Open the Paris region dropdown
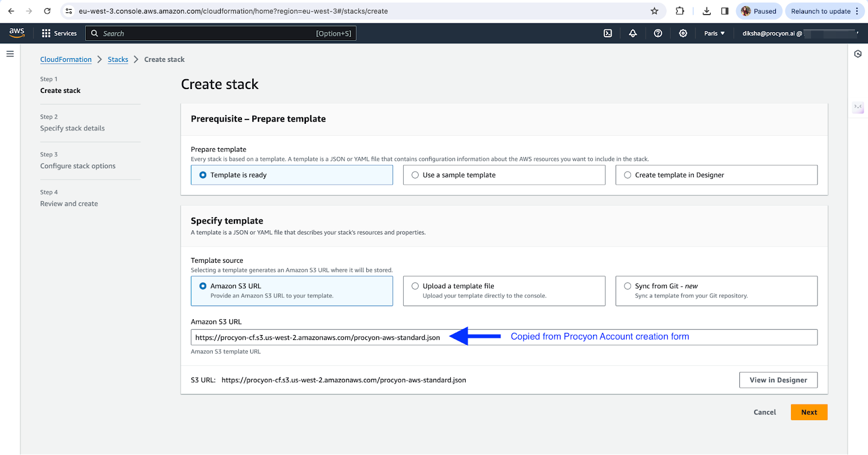 [x=714, y=33]
